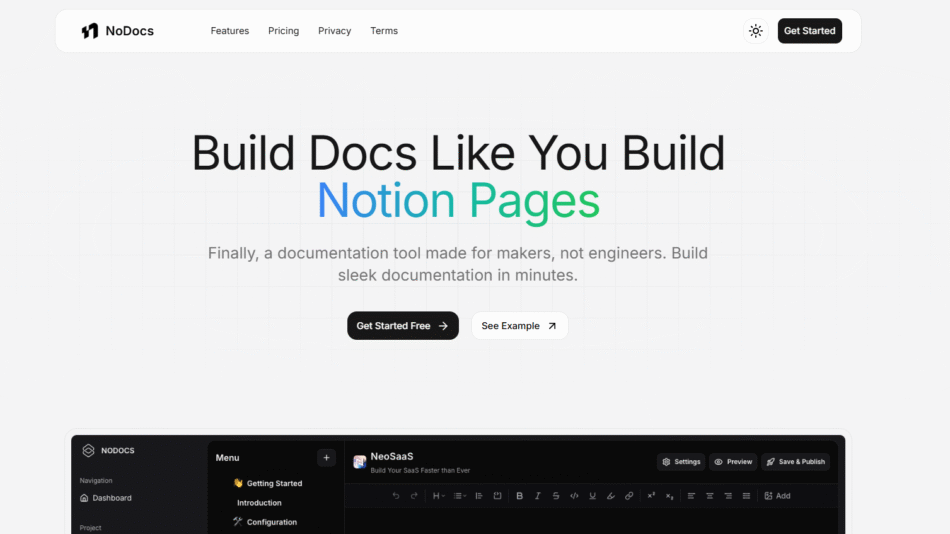Toggle Preview with the eye button
The width and height of the screenshot is (950, 534).
tap(733, 462)
